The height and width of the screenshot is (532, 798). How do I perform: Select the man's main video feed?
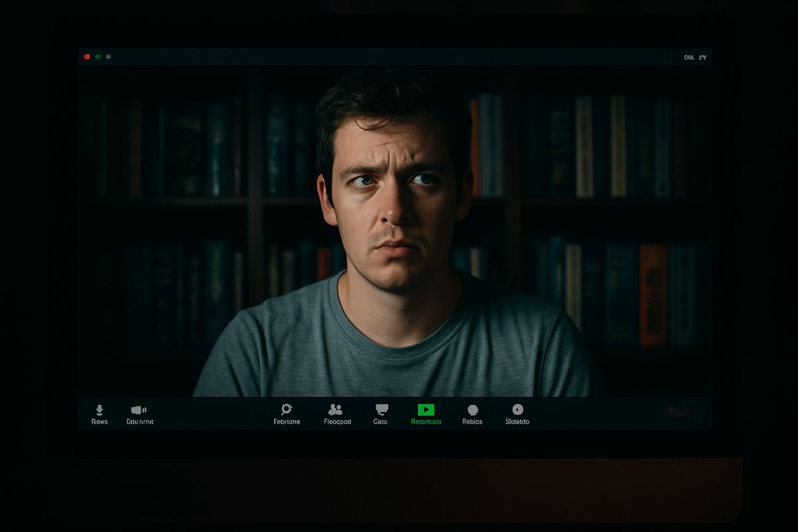coord(395,231)
